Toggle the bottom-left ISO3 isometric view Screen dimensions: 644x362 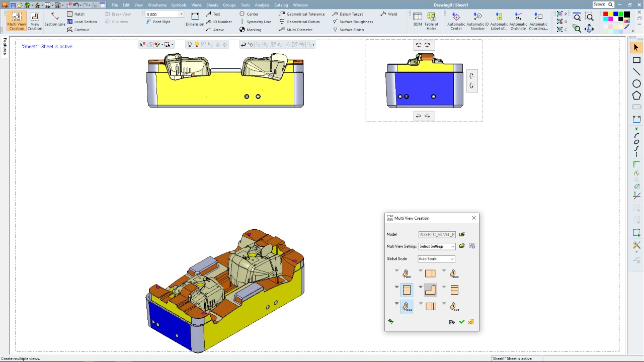coord(407,306)
